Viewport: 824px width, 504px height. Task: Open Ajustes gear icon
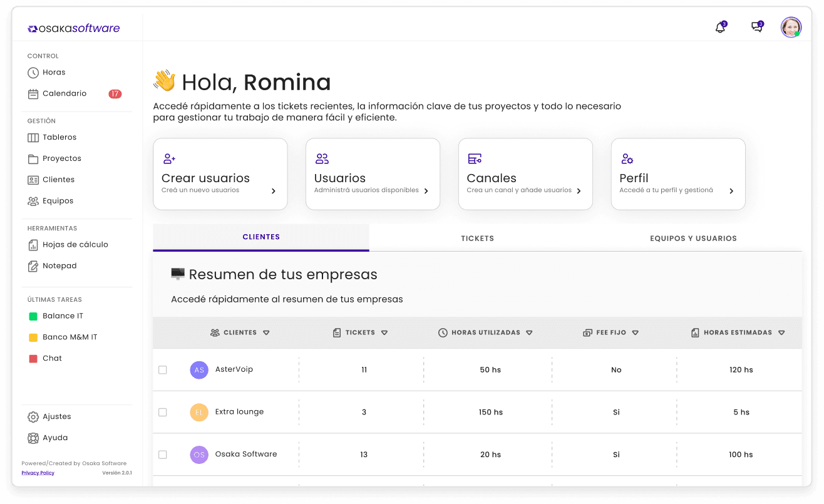(x=33, y=417)
